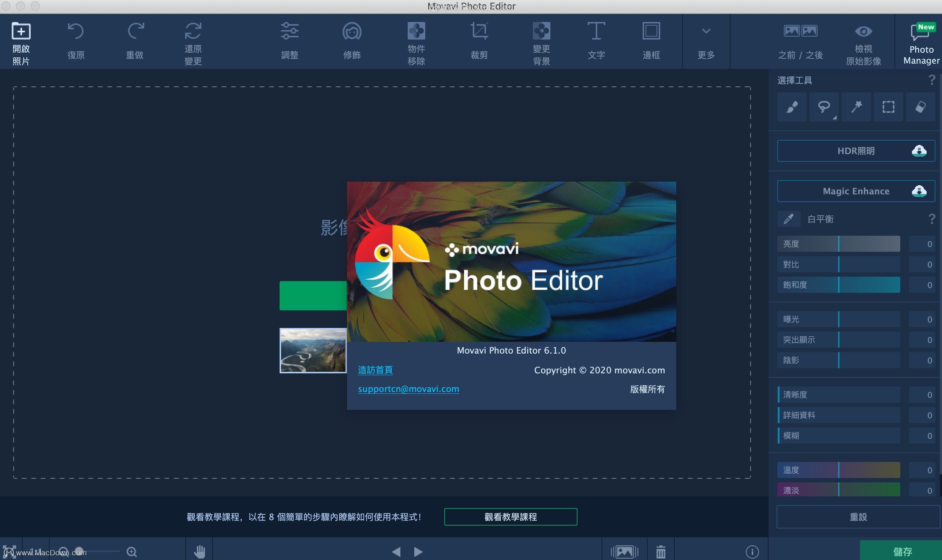
Task: Click the Brightness (亮度) value field
Action: point(922,244)
